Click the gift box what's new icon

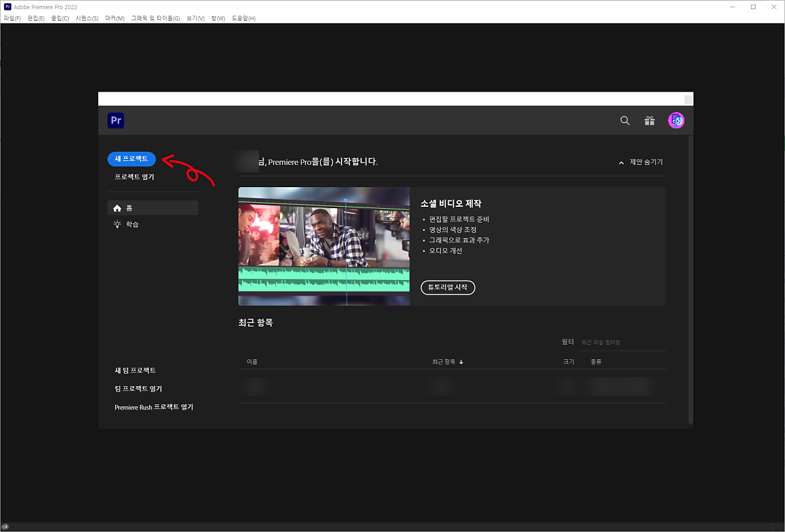tap(650, 120)
